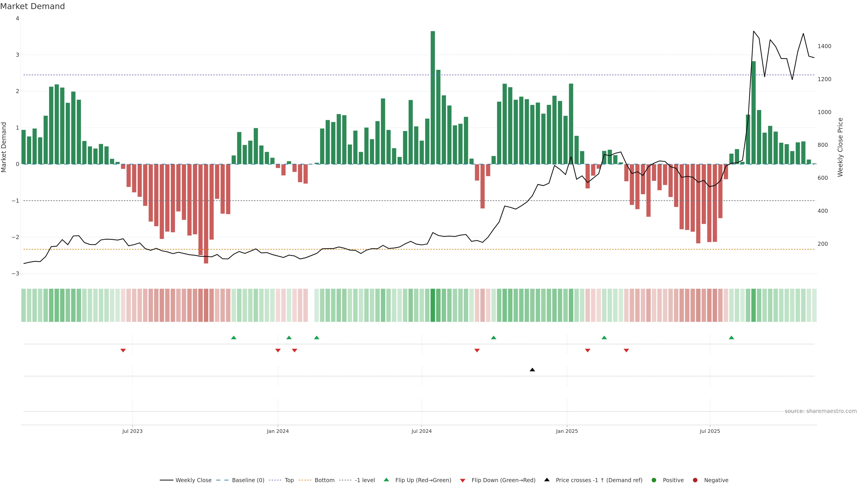Click the Jan 2025 x-axis label

pos(567,431)
